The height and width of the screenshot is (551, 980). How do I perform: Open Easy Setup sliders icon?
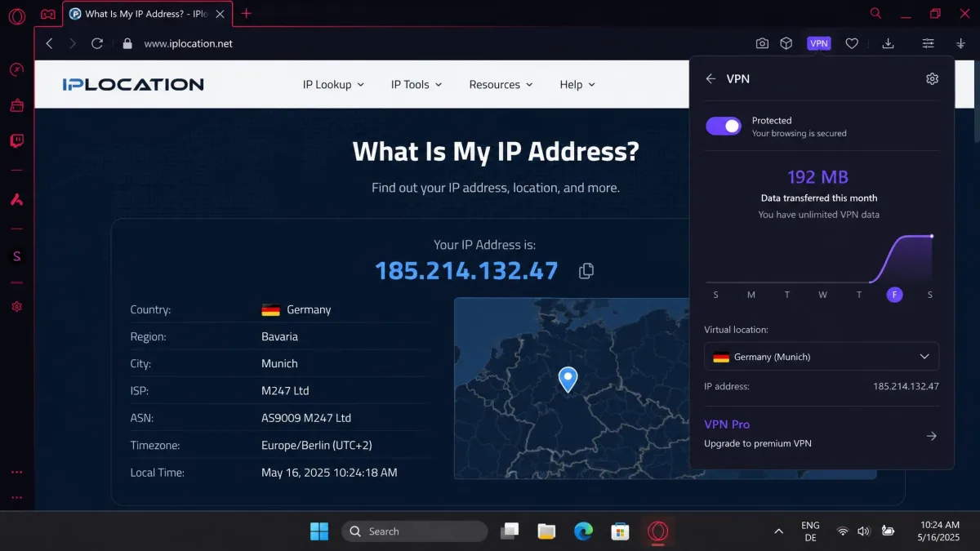pos(928,43)
